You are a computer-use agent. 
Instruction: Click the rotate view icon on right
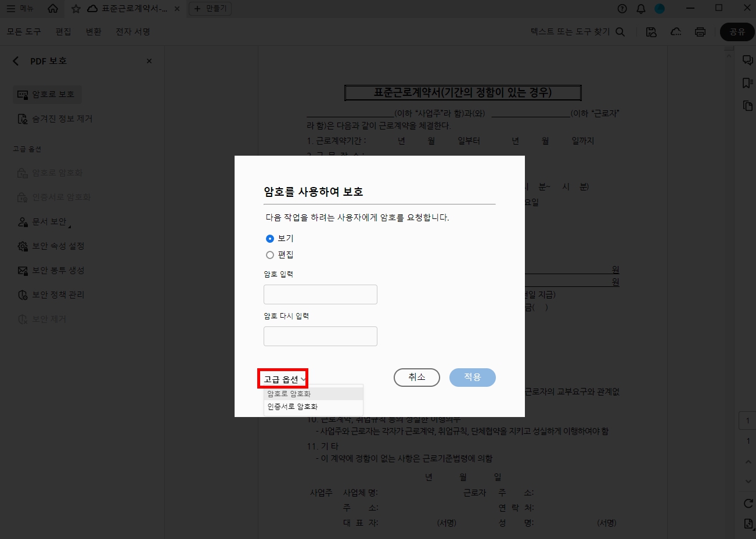tap(748, 504)
